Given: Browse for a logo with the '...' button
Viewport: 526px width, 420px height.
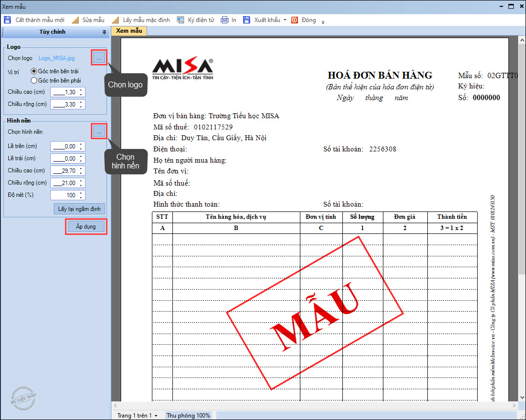Looking at the screenshot, I should click(x=99, y=58).
